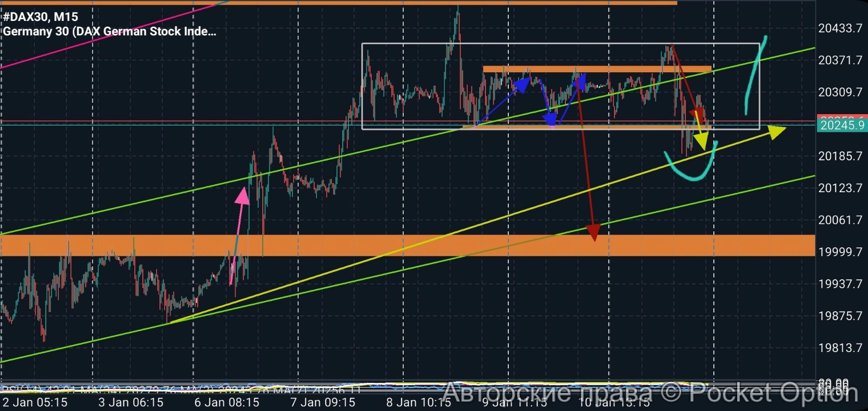
Task: Select the yellow arrowhead ending the trendline
Action: tap(776, 131)
